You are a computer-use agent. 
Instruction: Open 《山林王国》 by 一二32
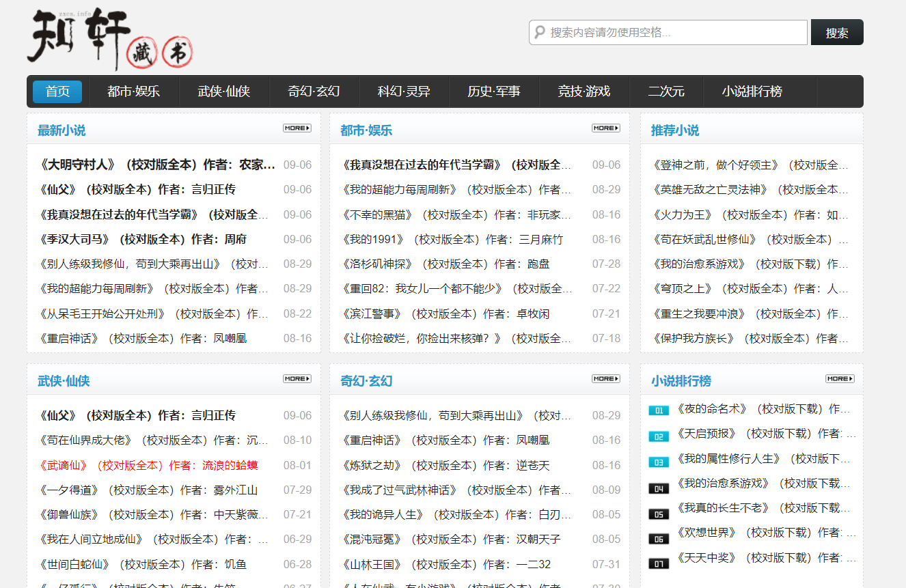[x=446, y=564]
